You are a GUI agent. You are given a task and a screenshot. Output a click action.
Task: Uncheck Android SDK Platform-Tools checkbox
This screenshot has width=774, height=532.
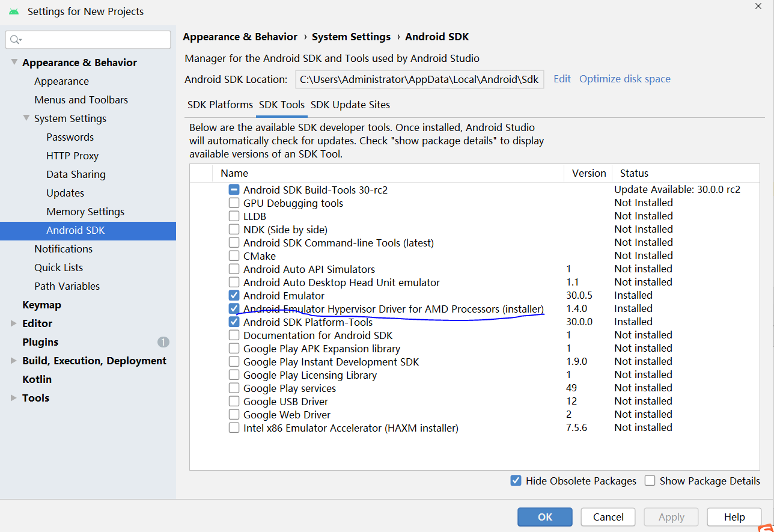(x=234, y=322)
